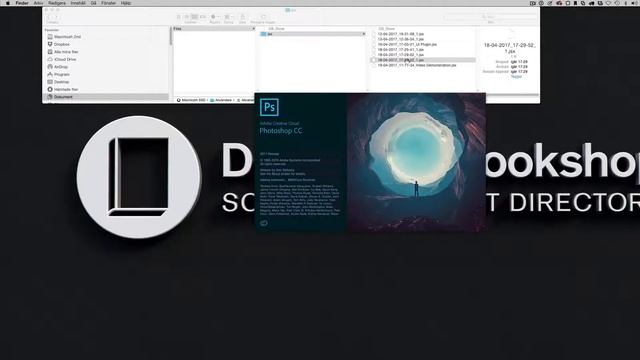Image resolution: width=640 pixels, height=360 pixels.
Task: Click the edit tags toolbar button
Action: 263,17
